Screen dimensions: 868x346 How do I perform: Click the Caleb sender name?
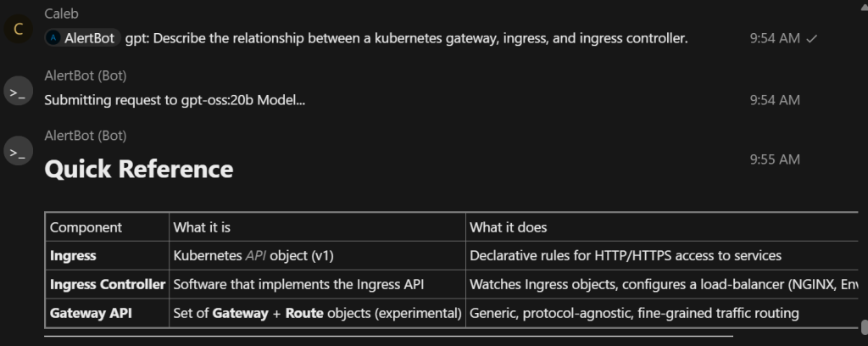click(x=60, y=14)
